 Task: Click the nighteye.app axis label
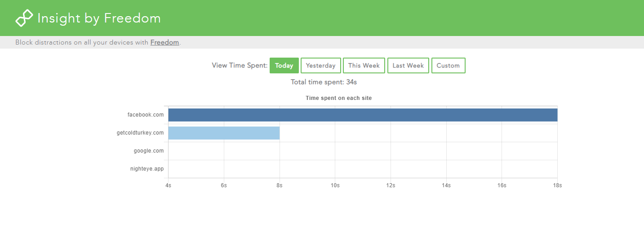point(147,169)
